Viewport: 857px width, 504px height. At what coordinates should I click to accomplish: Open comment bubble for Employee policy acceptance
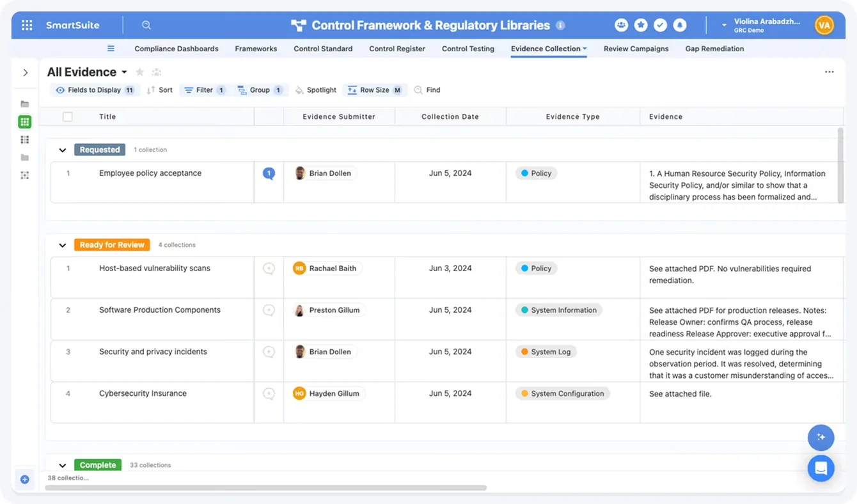click(269, 173)
